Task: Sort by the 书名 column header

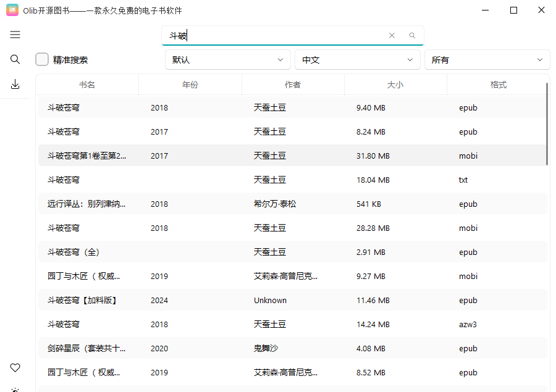Action: click(87, 85)
